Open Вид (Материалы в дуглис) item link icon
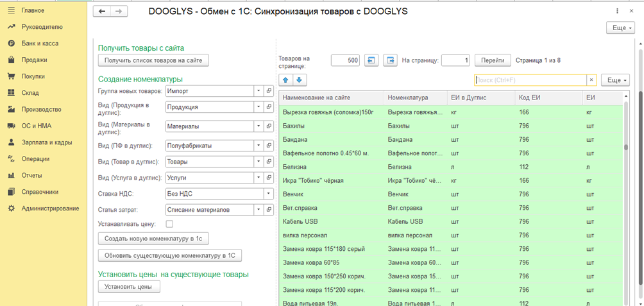 [x=269, y=126]
